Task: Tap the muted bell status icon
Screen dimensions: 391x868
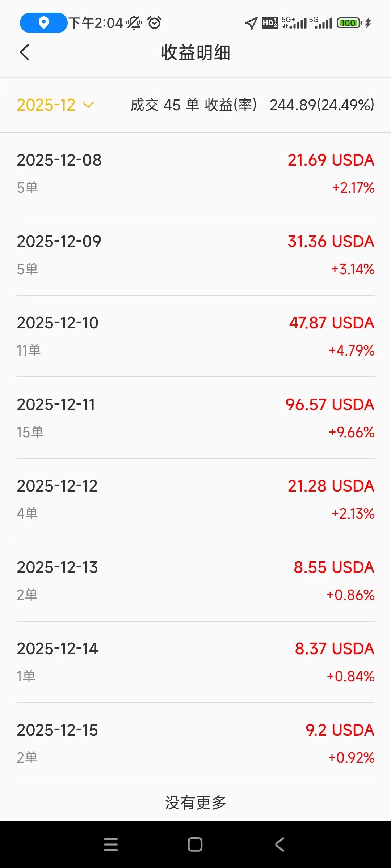Action: tap(134, 23)
